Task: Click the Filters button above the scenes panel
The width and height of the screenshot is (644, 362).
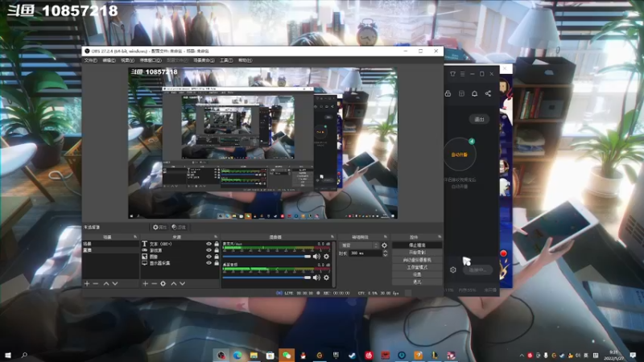Action: [x=179, y=227]
